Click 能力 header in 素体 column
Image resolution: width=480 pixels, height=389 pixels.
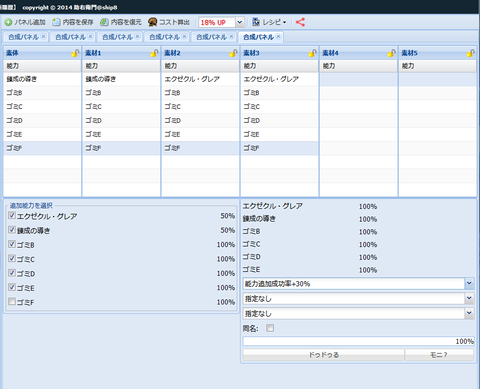[42, 66]
